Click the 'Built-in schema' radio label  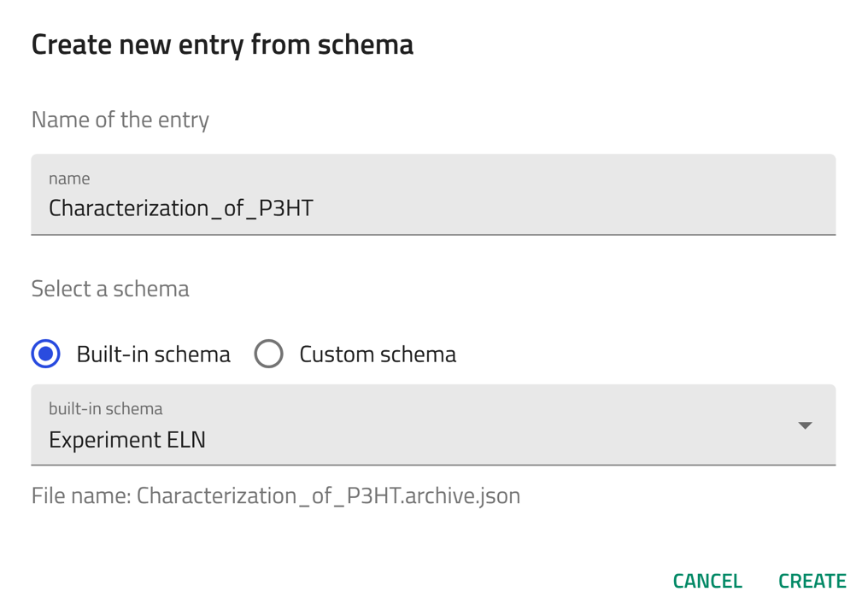point(153,354)
